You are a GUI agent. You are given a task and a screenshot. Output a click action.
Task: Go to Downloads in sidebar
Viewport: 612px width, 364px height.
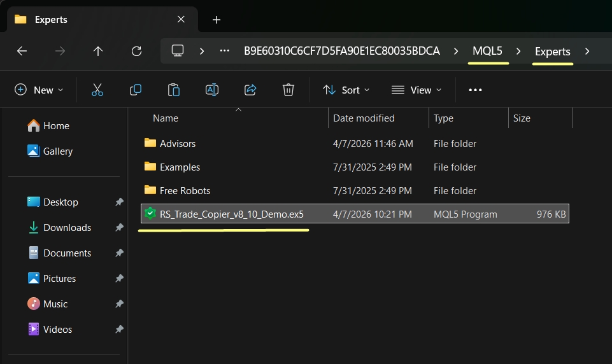click(x=60, y=227)
